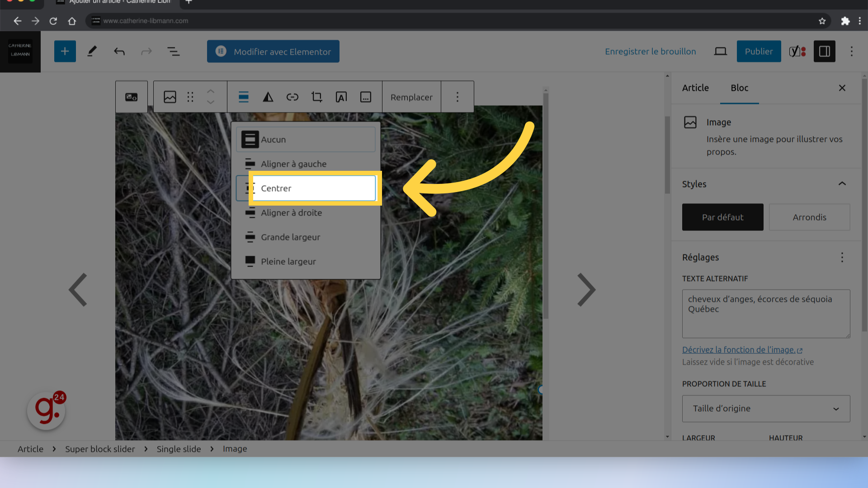
Task: Open the block inserter plus button
Action: coord(65,52)
